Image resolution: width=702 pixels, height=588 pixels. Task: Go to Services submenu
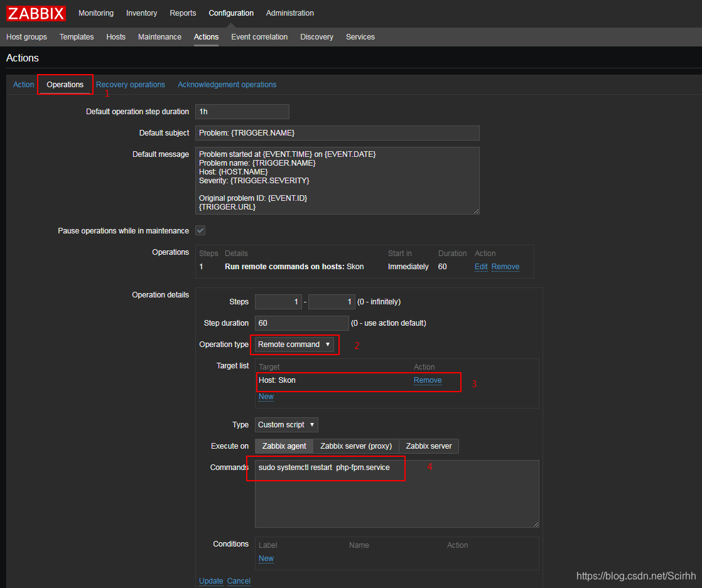click(360, 36)
